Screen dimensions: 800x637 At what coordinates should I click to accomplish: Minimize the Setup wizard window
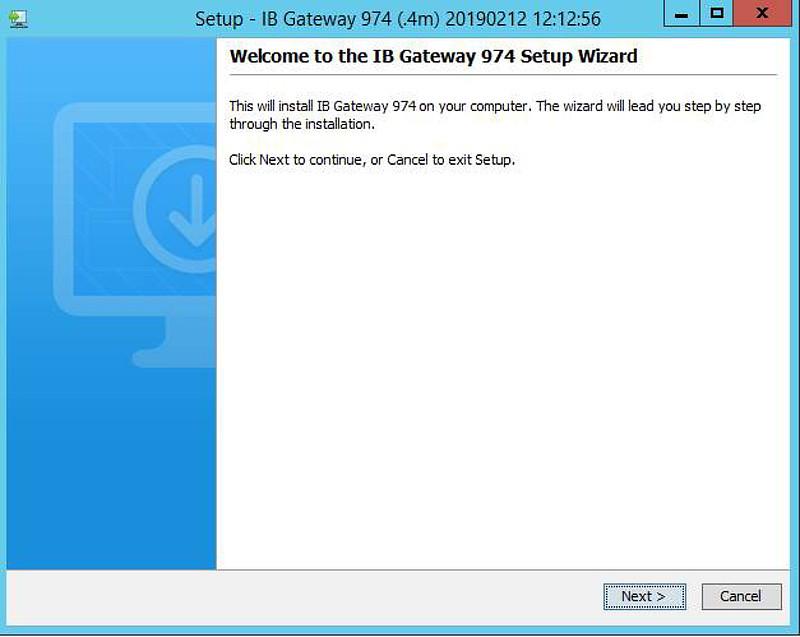681,13
